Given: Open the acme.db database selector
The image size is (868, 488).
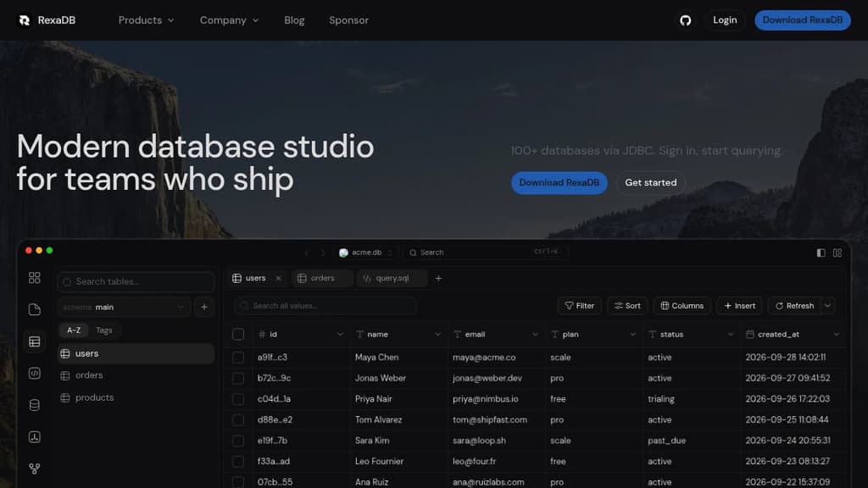Looking at the screenshot, I should click(366, 252).
